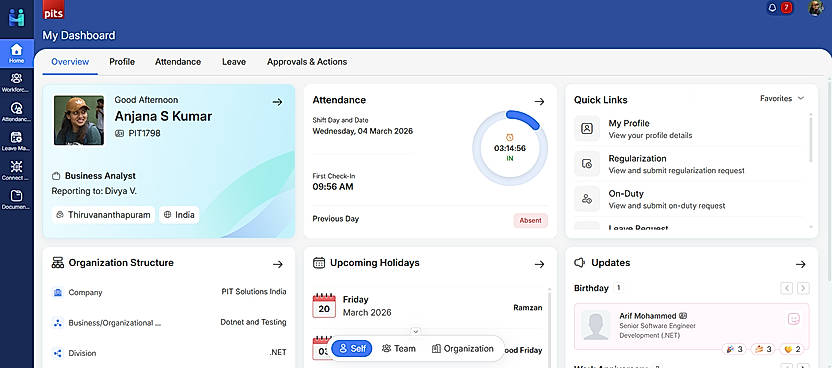The width and height of the screenshot is (832, 368).
Task: Click Arif Mohammed's avatar placeholder
Action: point(595,326)
